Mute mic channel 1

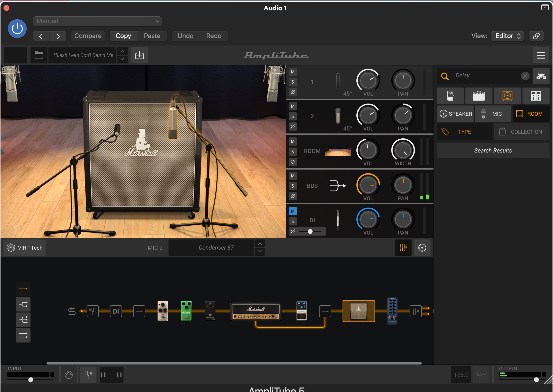293,72
